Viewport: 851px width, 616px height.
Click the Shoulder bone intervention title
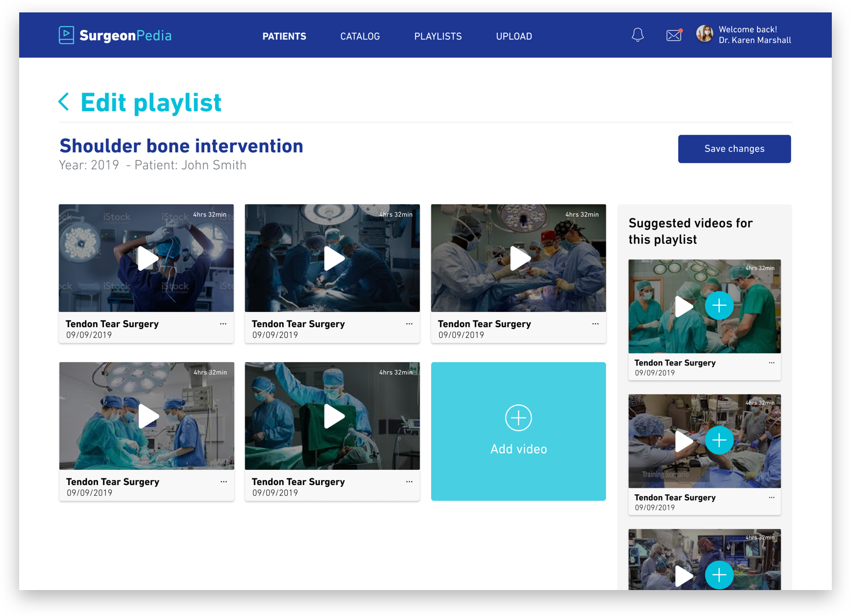pos(181,146)
